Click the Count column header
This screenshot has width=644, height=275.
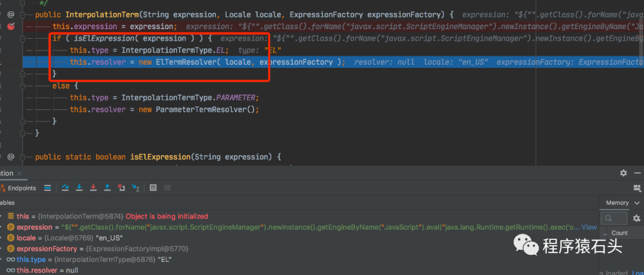pos(620,233)
